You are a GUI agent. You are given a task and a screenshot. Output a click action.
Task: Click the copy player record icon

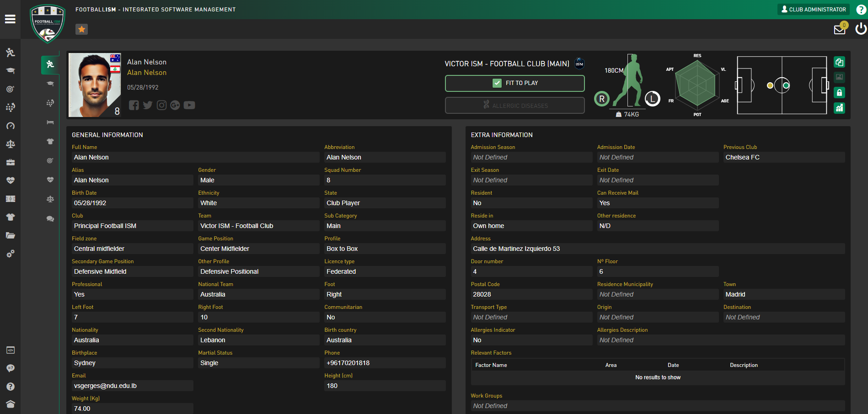[x=839, y=62]
